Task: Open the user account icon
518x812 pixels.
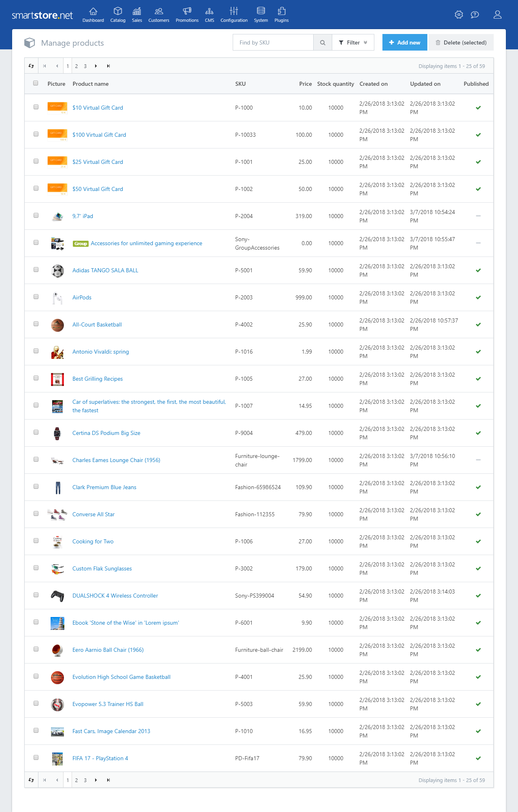Action: click(498, 15)
